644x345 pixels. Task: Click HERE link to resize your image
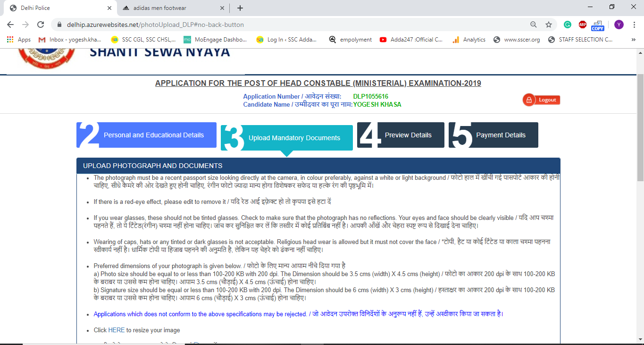point(116,330)
